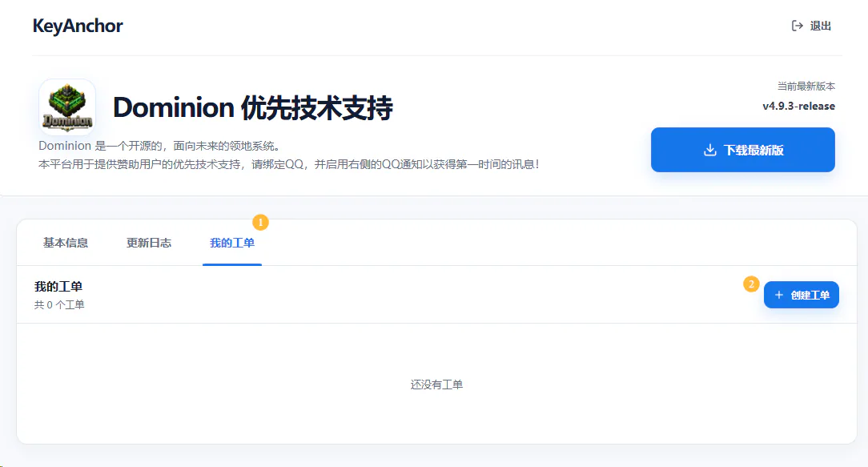This screenshot has width=868, height=467.
Task: Click the Dominion app logo thumbnail
Action: (67, 107)
